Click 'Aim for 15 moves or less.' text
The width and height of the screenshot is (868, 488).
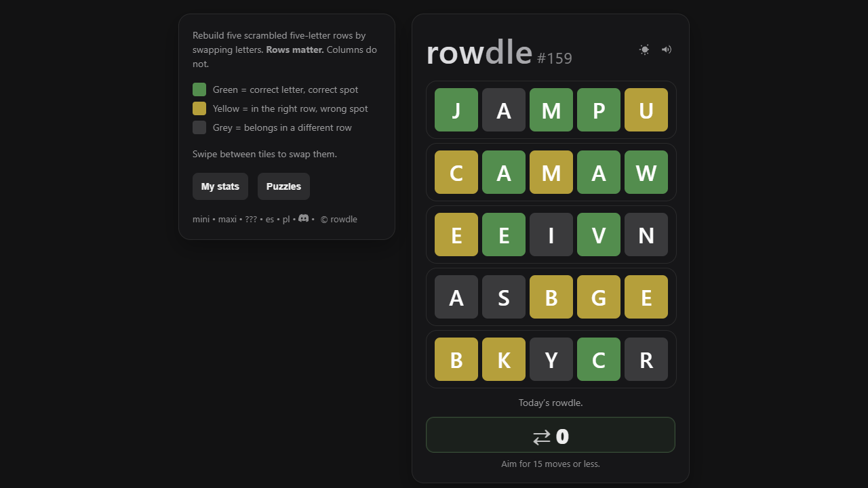551,464
